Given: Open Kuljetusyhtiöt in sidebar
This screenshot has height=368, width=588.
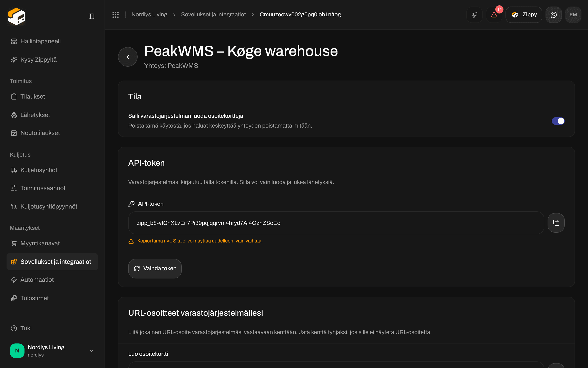Looking at the screenshot, I should coord(52,170).
